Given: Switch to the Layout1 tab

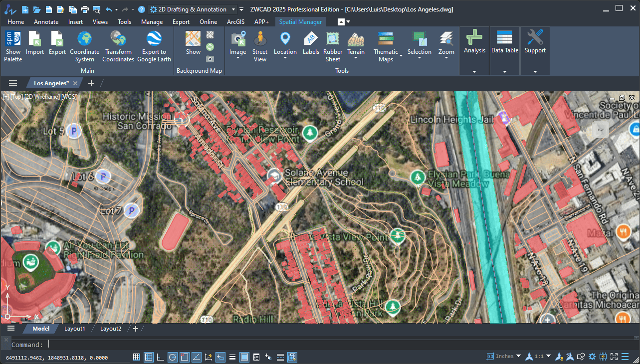Looking at the screenshot, I should (75, 329).
